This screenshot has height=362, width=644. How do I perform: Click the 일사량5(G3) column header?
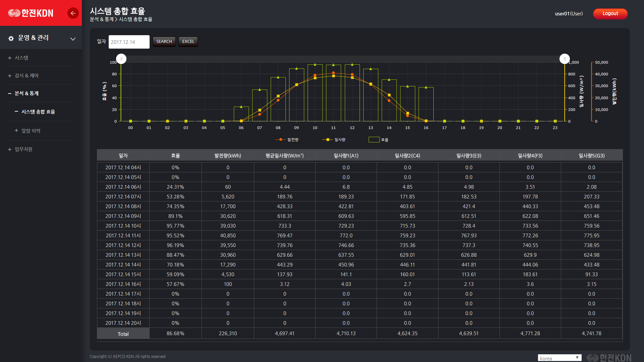click(x=592, y=156)
